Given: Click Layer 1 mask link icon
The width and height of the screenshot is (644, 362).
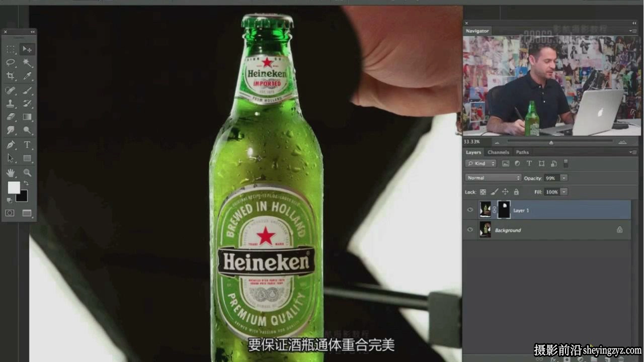Looking at the screenshot, I should pyautogui.click(x=494, y=210).
